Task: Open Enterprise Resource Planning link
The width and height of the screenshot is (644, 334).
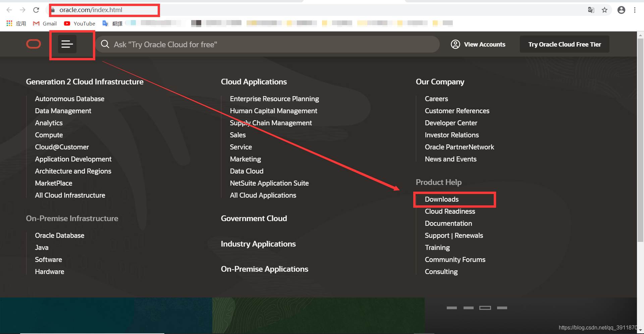Action: tap(274, 99)
